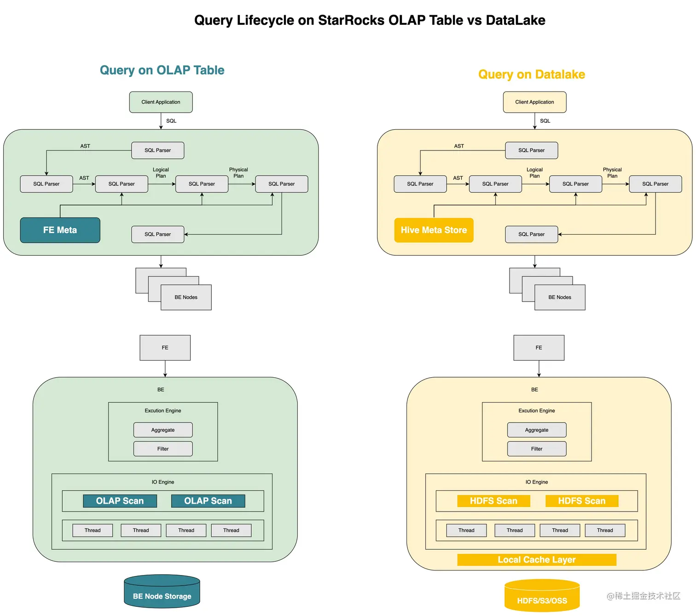Select 'Excution Engine' label in the Datalake panel
696x616 pixels.
pos(537,411)
